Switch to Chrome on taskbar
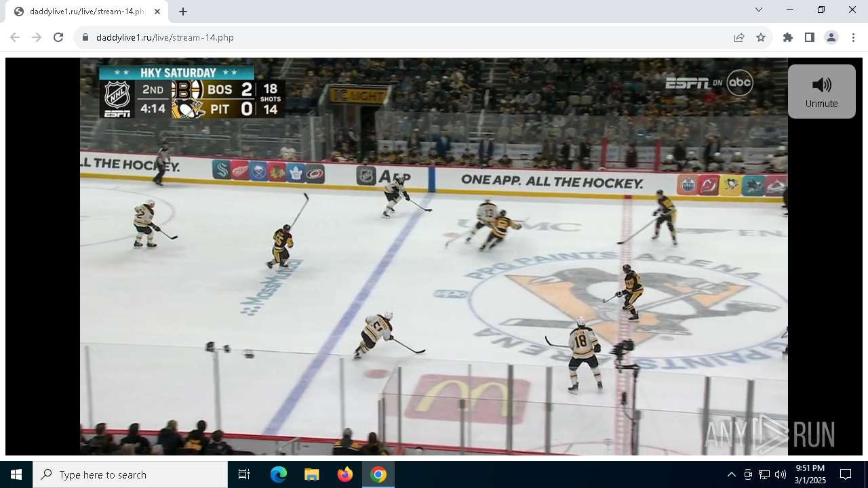 (x=378, y=474)
